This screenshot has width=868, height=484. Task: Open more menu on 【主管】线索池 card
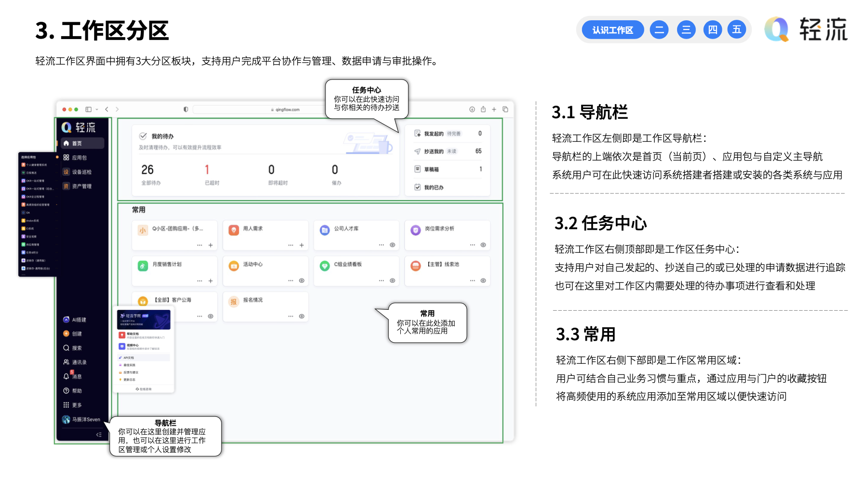coord(473,281)
